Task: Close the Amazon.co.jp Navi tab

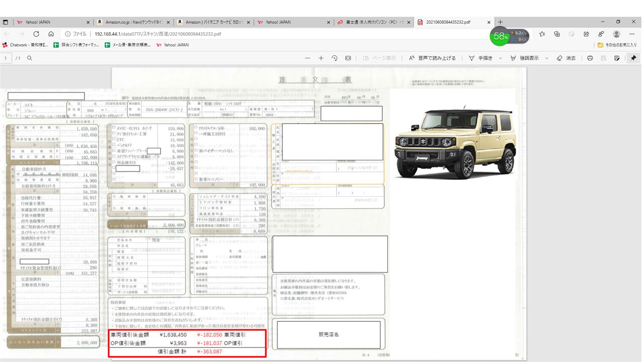Action: tap(168, 22)
